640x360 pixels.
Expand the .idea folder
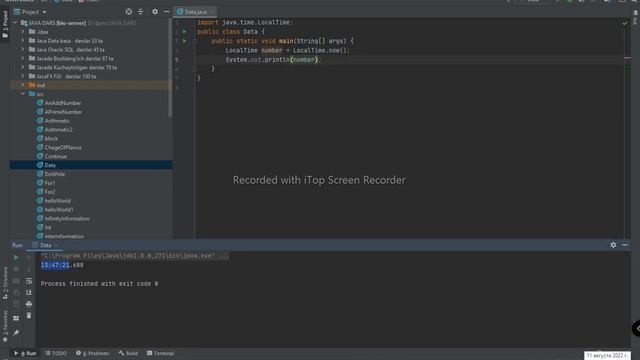(23, 31)
